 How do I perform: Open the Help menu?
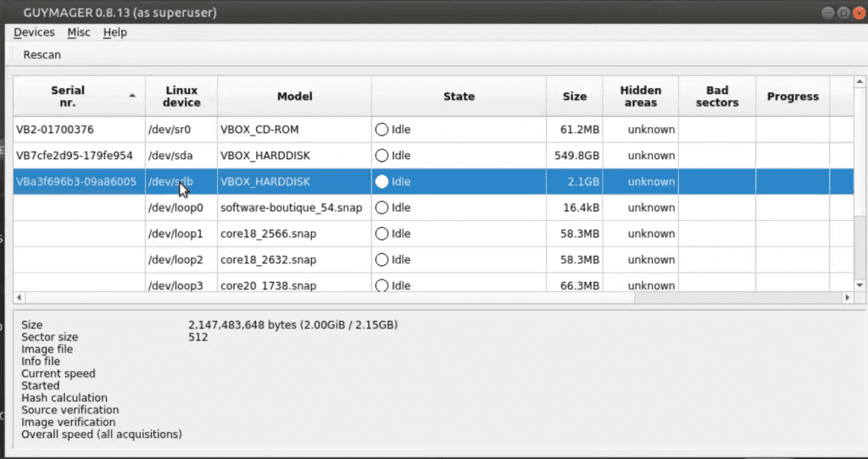point(115,32)
